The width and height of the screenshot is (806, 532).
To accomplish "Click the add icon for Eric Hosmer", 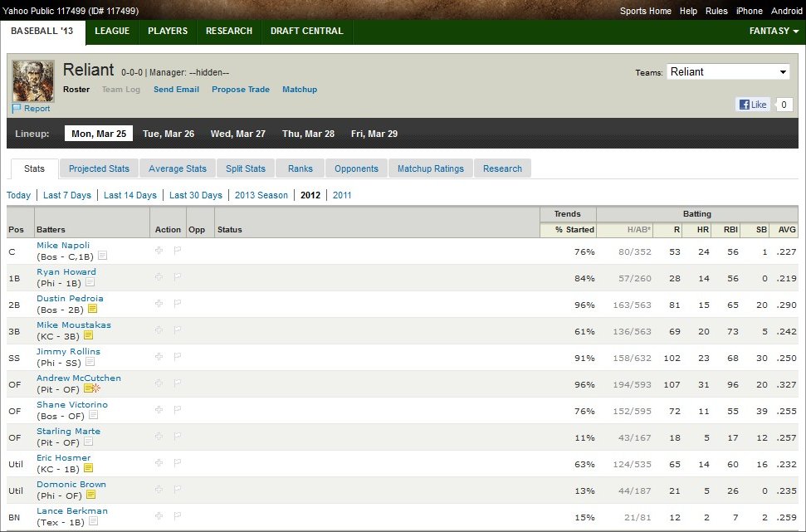I will click(x=159, y=462).
